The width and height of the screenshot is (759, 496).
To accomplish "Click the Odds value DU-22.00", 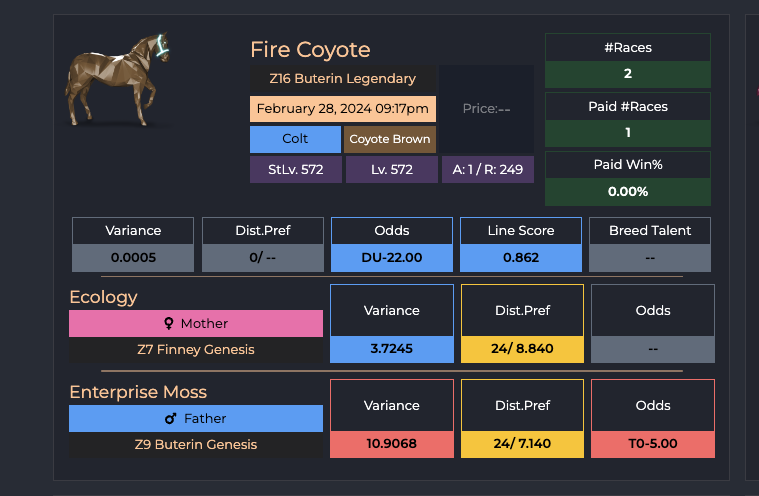I will pos(392,258).
